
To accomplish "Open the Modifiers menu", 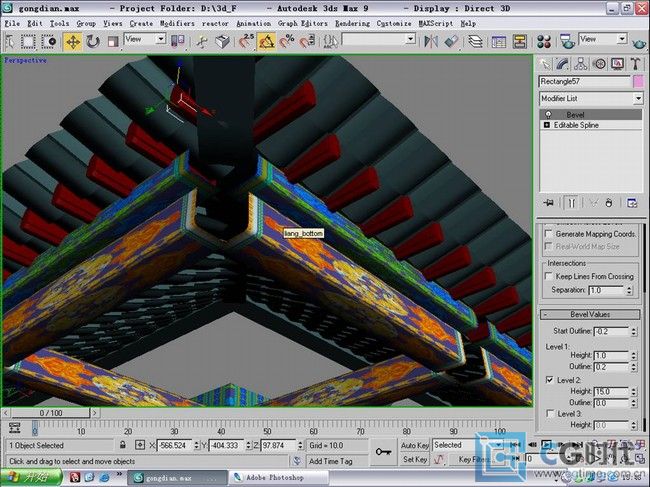I will coord(177,24).
